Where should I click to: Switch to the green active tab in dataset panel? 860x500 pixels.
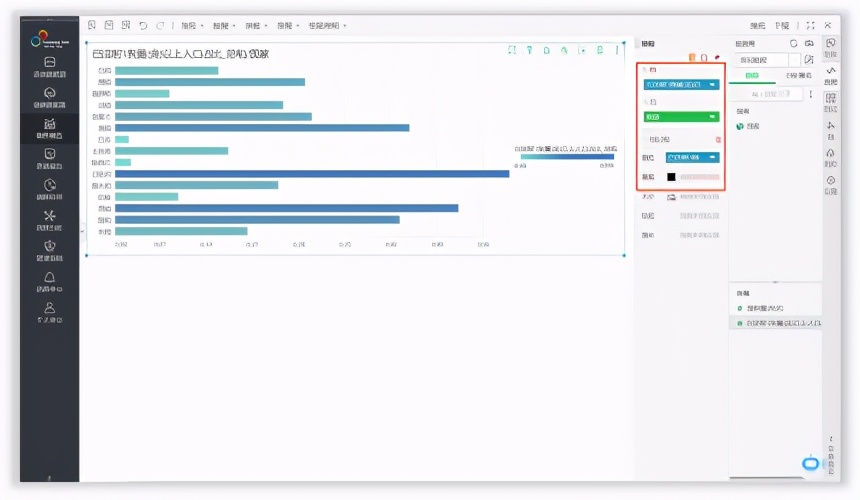752,76
